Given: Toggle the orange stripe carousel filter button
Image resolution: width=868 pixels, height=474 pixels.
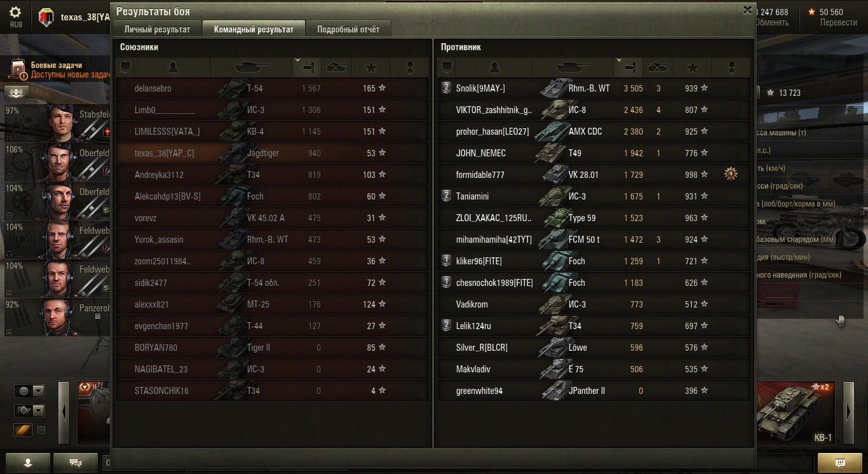Looking at the screenshot, I should (x=23, y=430).
